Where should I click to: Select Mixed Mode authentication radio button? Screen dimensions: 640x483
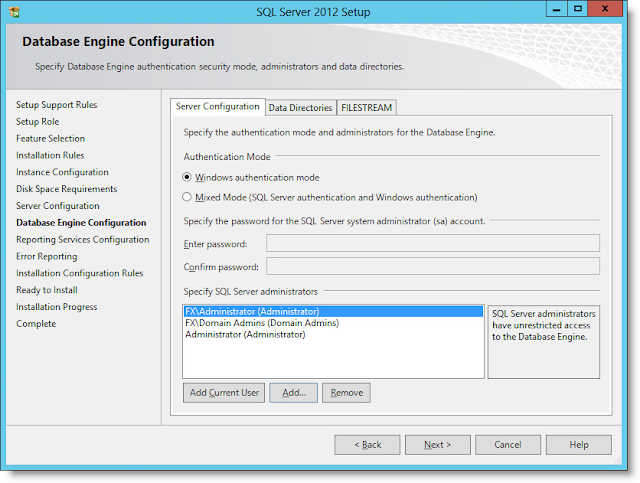(x=187, y=197)
